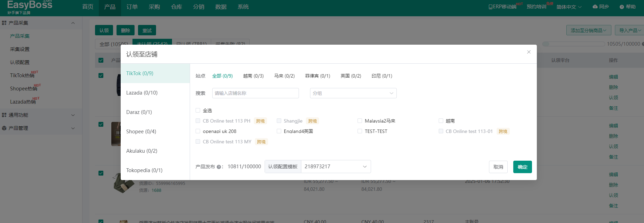Toggle the product table header select-all checkbox
644x223 pixels.
(101, 60)
